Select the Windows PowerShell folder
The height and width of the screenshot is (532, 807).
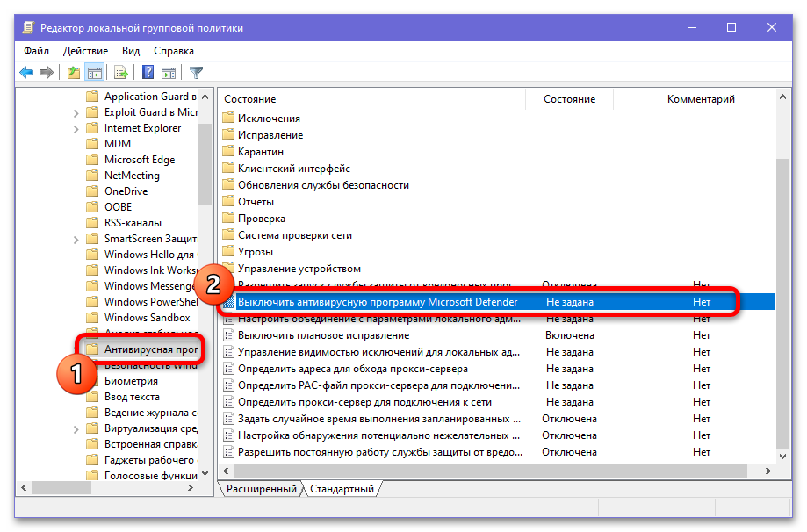[x=141, y=301]
